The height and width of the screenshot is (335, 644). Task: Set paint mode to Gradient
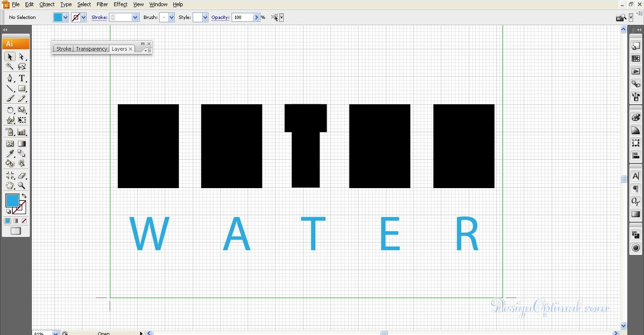click(16, 221)
